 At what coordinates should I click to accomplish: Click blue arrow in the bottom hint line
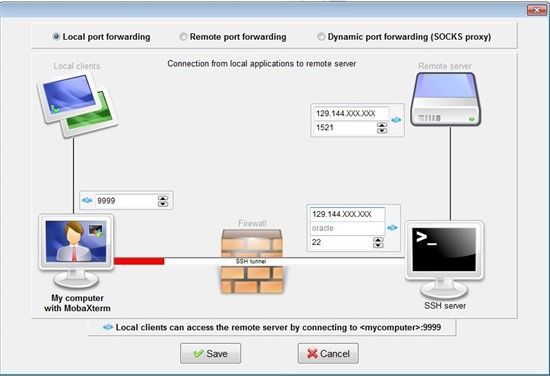[x=108, y=327]
